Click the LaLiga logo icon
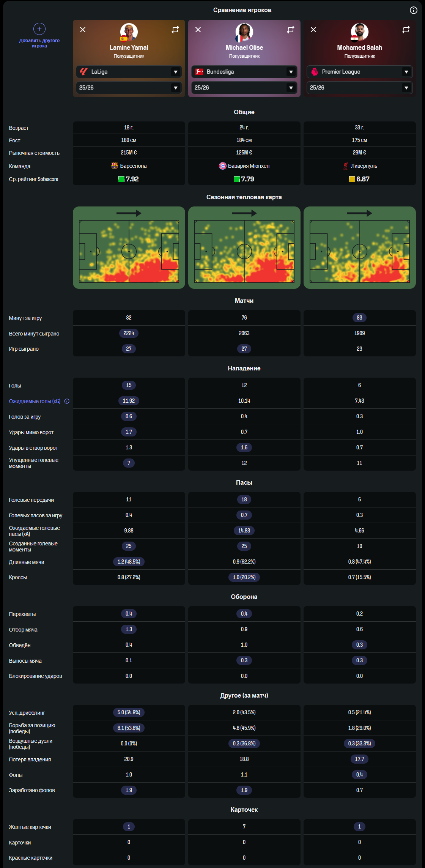The image size is (425, 868). [84, 72]
